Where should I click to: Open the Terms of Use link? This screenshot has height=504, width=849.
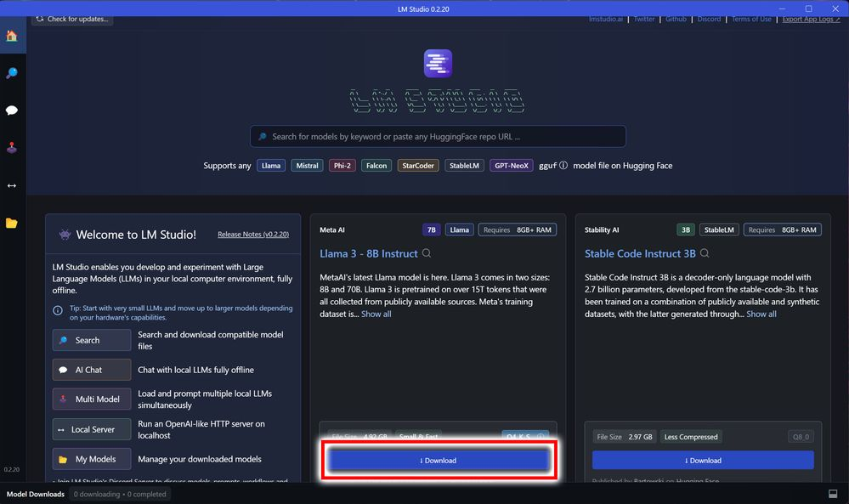click(x=751, y=19)
